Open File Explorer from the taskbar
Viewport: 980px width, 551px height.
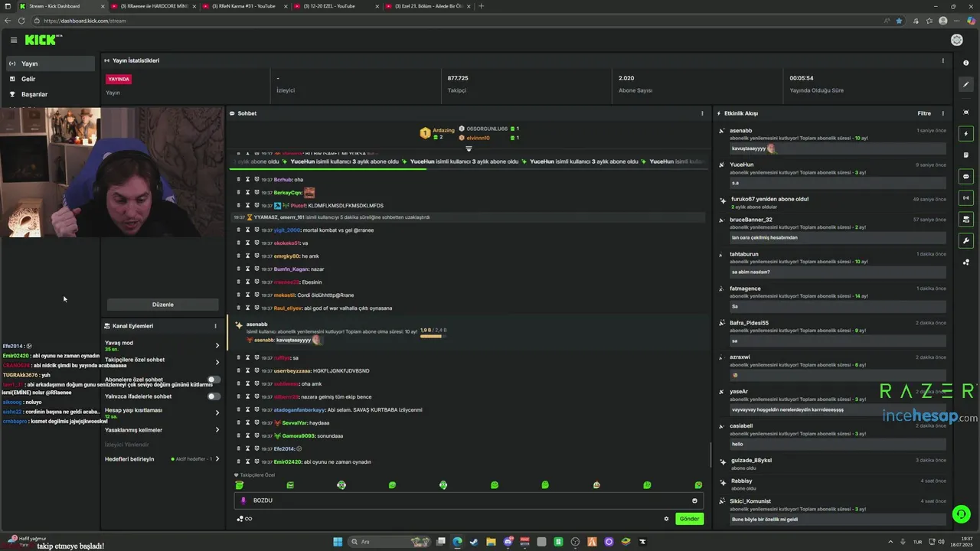(491, 542)
